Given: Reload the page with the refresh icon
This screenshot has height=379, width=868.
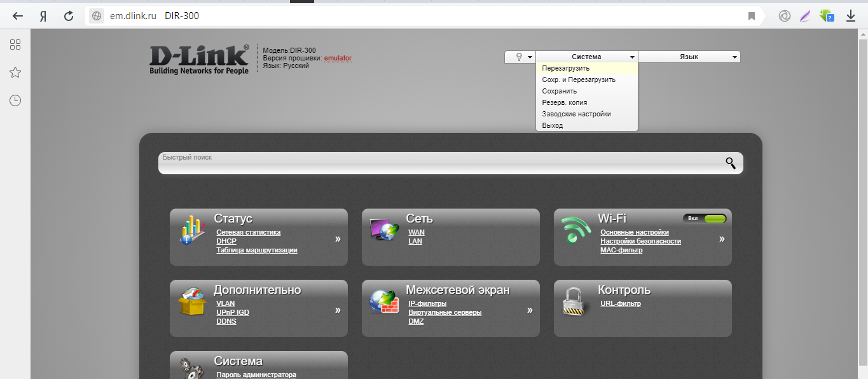Looking at the screenshot, I should (x=69, y=16).
